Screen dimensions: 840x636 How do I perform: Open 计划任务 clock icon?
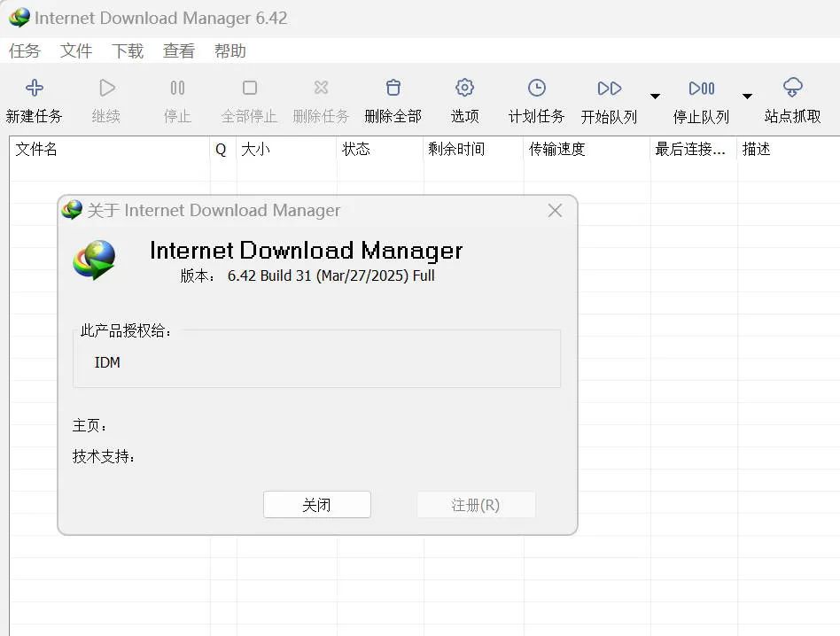click(x=536, y=88)
